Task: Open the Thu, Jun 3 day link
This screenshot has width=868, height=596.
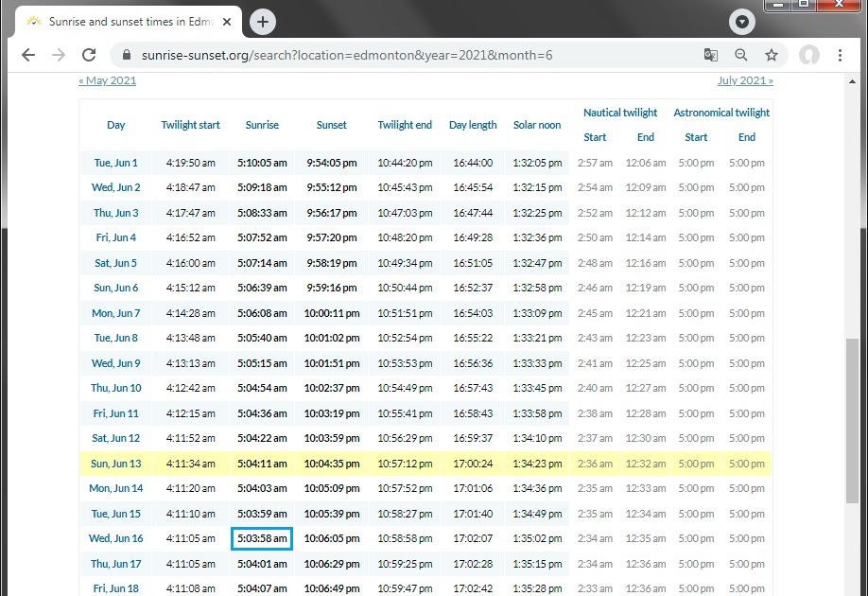Action: [115, 213]
